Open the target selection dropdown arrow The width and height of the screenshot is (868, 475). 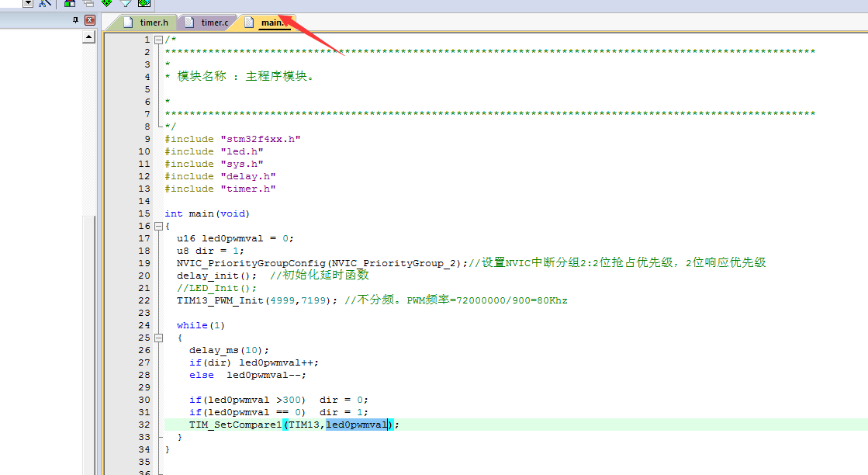click(x=28, y=3)
